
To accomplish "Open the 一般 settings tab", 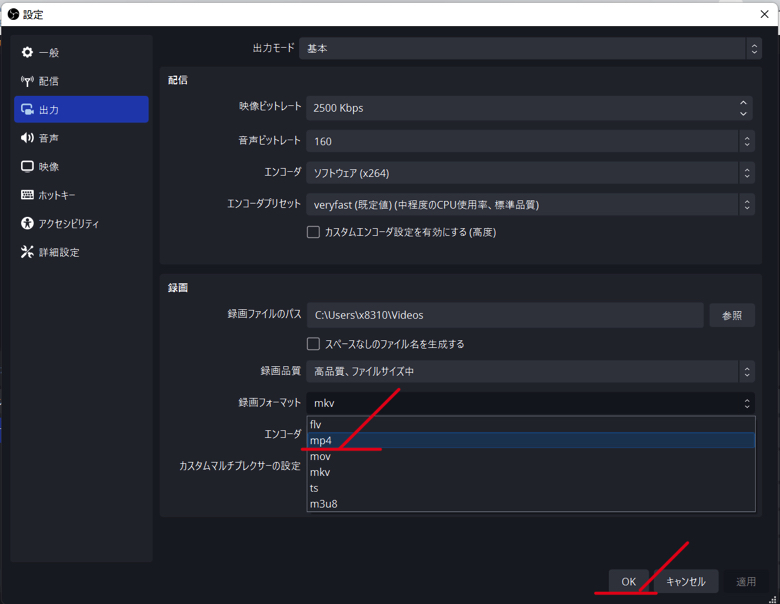I will (x=82, y=52).
